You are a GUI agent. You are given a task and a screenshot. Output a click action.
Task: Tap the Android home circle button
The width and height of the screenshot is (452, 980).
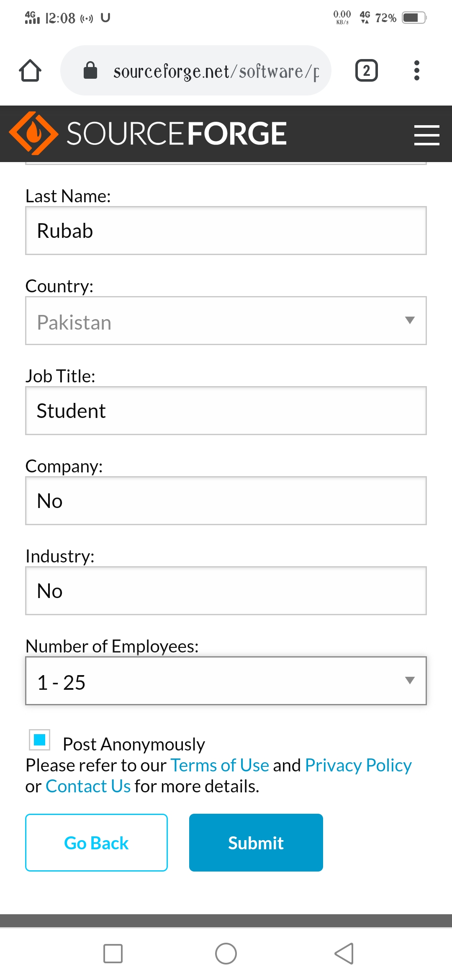tap(226, 954)
